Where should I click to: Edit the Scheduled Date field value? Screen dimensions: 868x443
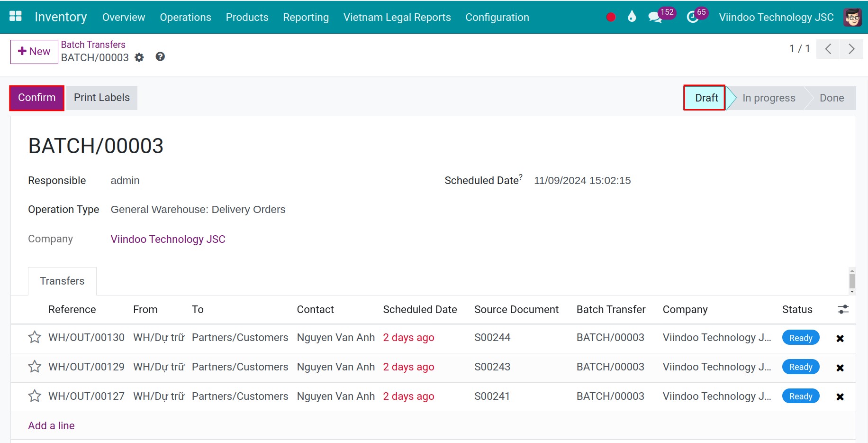pyautogui.click(x=582, y=181)
